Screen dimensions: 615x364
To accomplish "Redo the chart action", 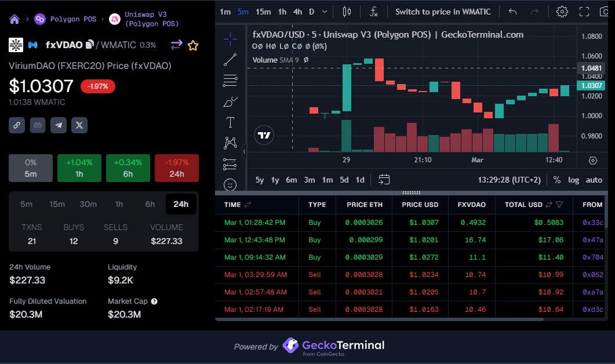I will [x=534, y=12].
